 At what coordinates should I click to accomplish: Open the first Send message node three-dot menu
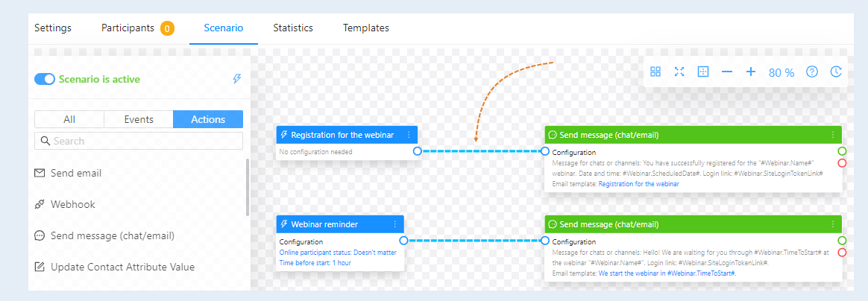[x=832, y=135]
